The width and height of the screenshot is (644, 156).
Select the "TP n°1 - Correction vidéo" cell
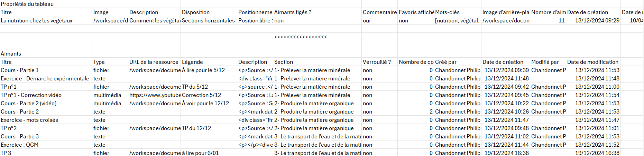coord(31,95)
